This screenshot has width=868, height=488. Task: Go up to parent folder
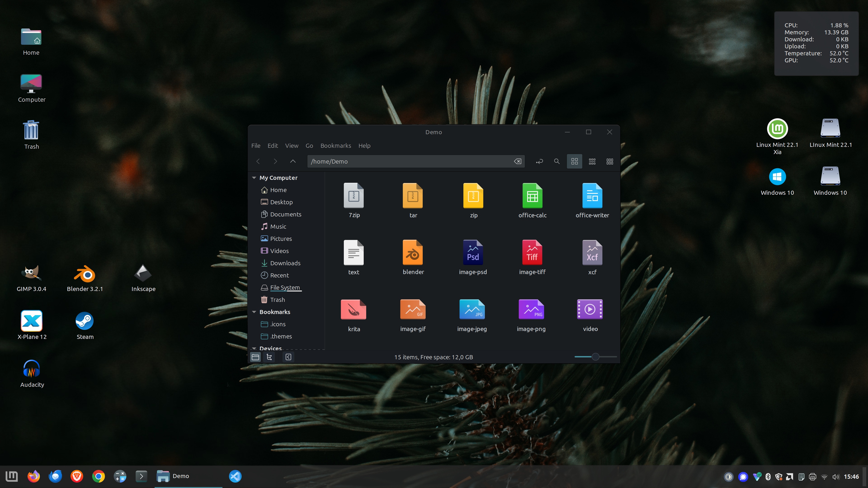point(293,161)
